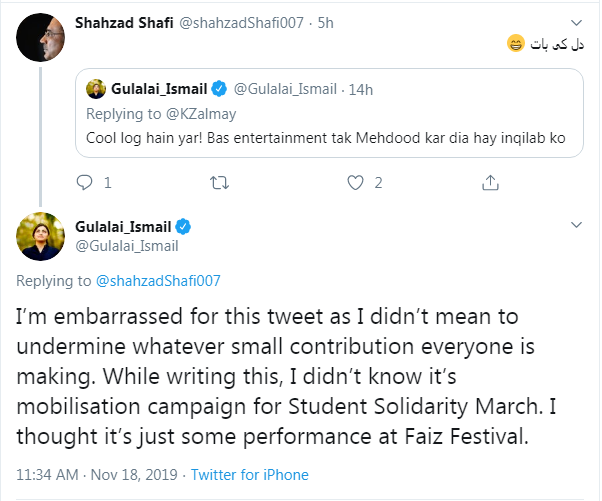Click Gulalai_Ismail bold name in main tweet

coord(125,224)
